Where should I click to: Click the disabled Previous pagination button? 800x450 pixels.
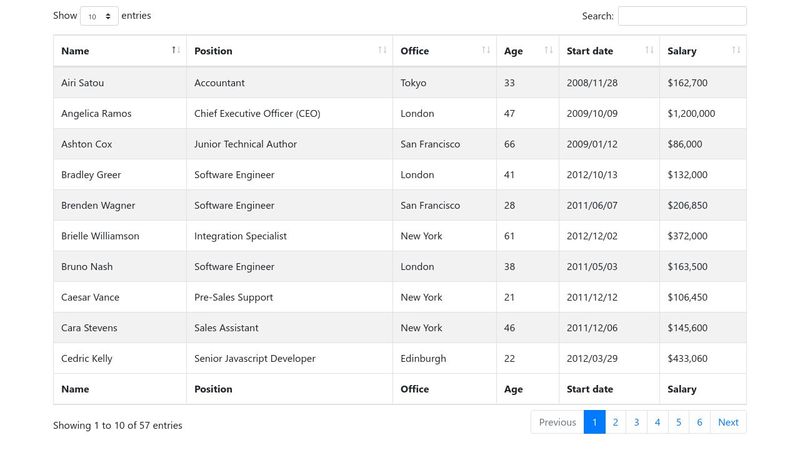pyautogui.click(x=557, y=422)
